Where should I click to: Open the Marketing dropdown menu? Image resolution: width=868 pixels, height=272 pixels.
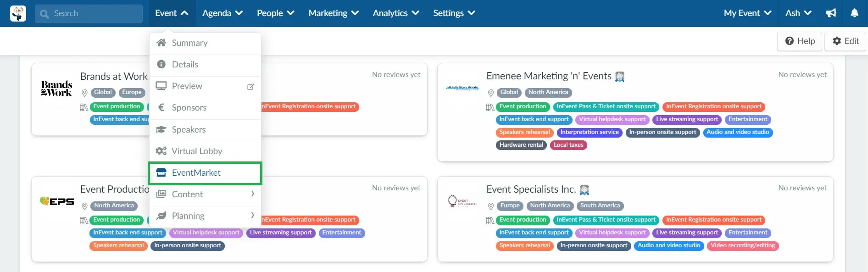click(334, 13)
